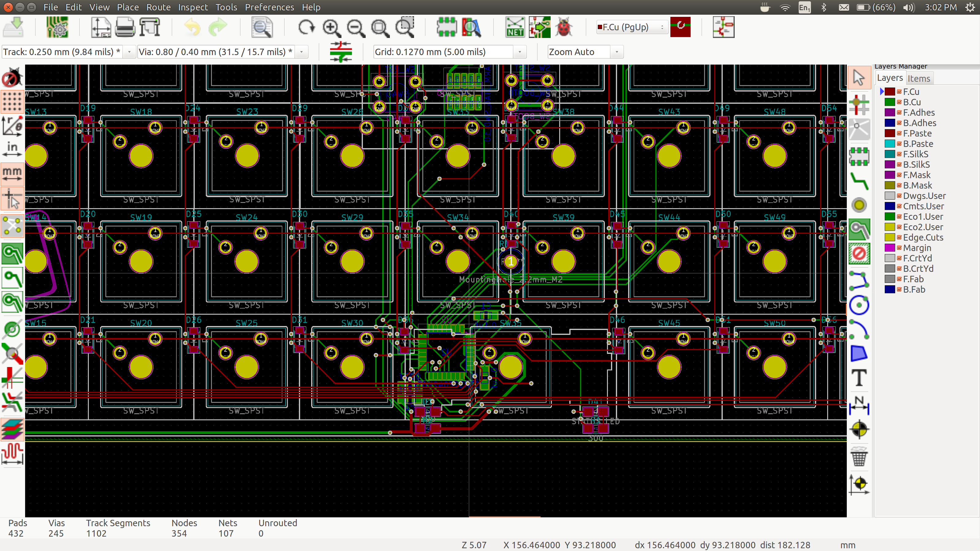Toggle the F.SilkS layer visibility checkbox
Viewport: 980px width, 551px height.
pyautogui.click(x=899, y=154)
